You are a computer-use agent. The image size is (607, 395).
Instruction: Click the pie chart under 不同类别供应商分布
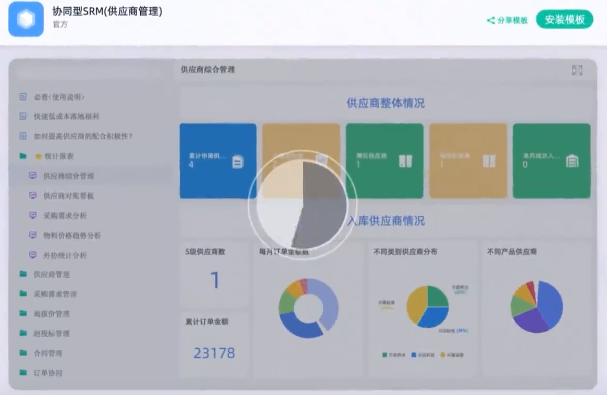coord(427,307)
